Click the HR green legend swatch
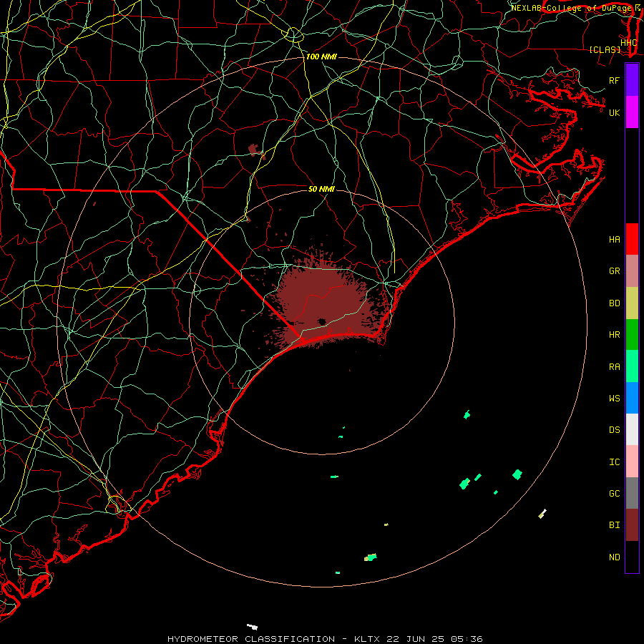644x644 pixels. (x=632, y=335)
